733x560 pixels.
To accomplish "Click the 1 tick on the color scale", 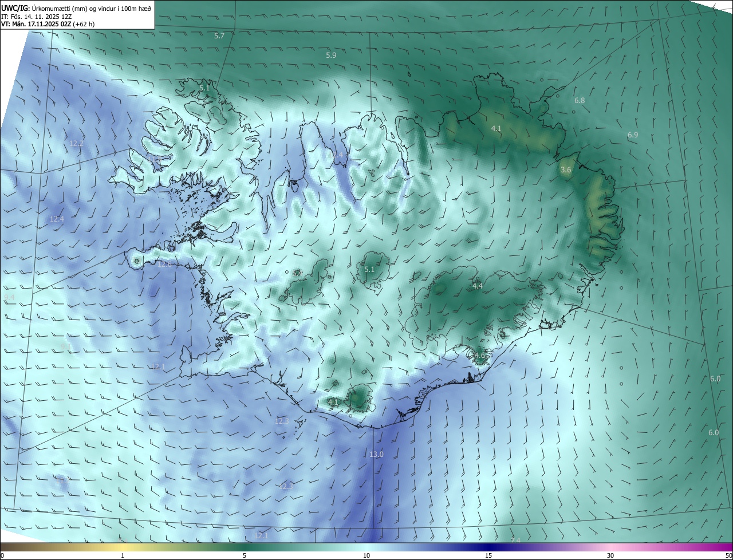I will pos(123,556).
